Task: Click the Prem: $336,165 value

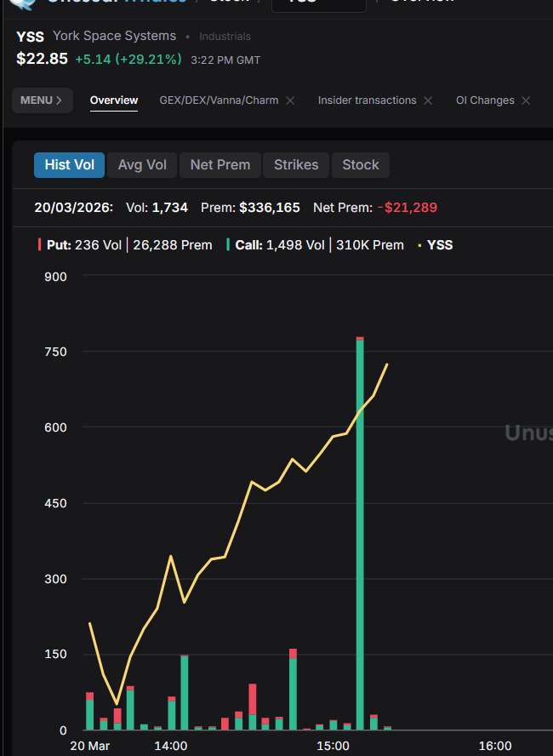Action: tap(250, 208)
